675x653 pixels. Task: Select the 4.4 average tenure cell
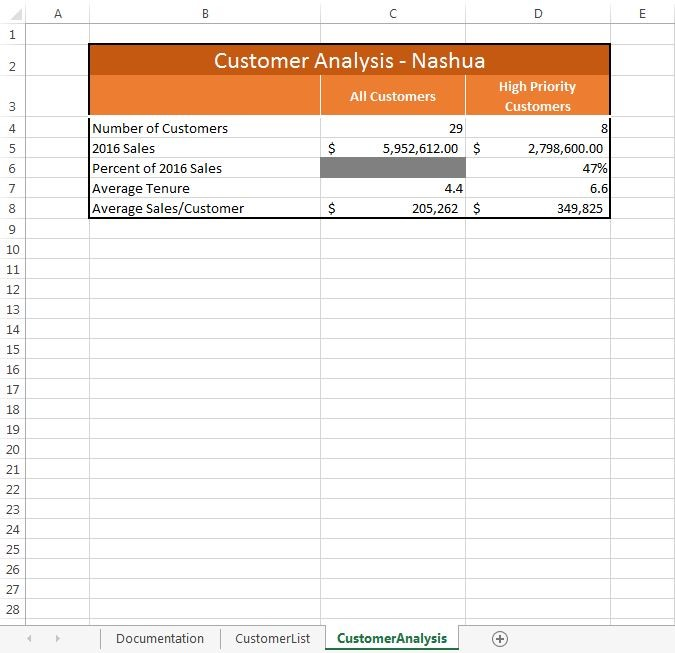pos(393,189)
